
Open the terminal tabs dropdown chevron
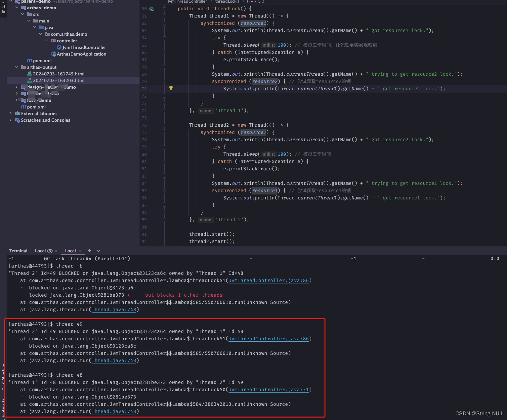98,251
